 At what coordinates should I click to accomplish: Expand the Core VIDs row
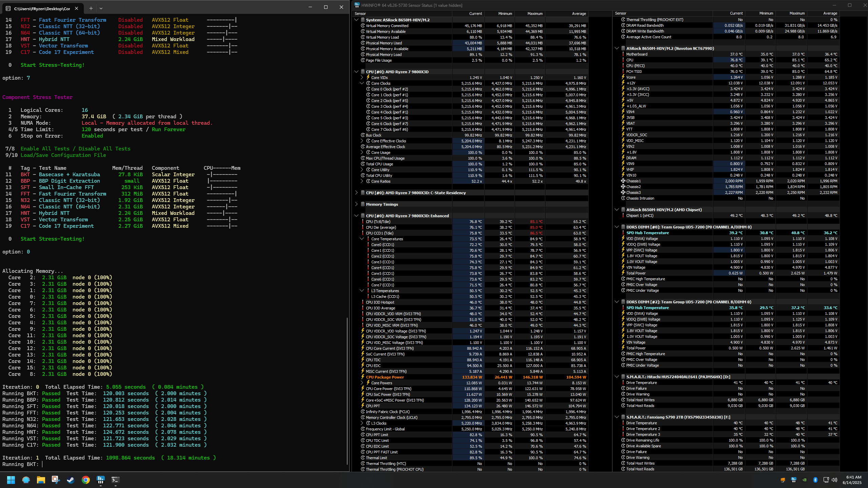[362, 78]
